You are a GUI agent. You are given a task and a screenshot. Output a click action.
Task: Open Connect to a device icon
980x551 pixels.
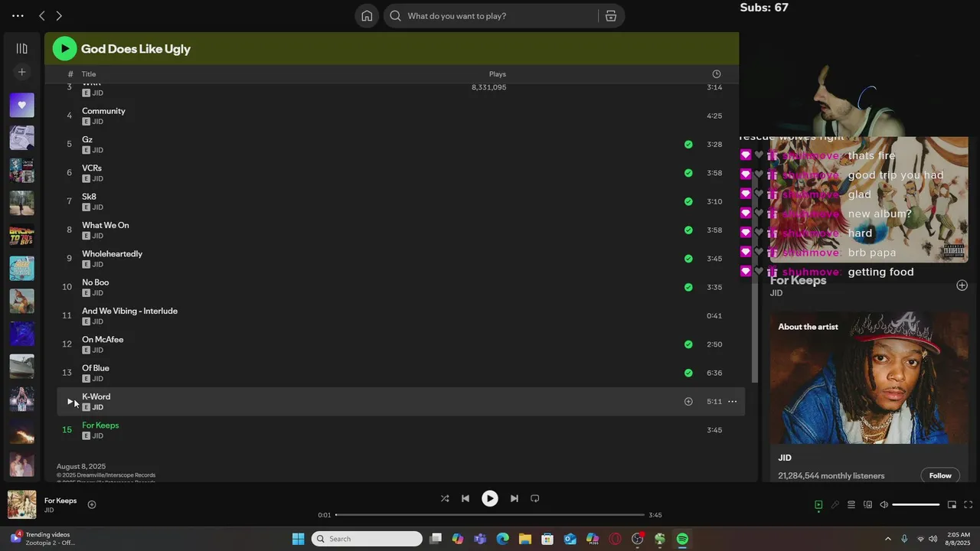tap(867, 504)
